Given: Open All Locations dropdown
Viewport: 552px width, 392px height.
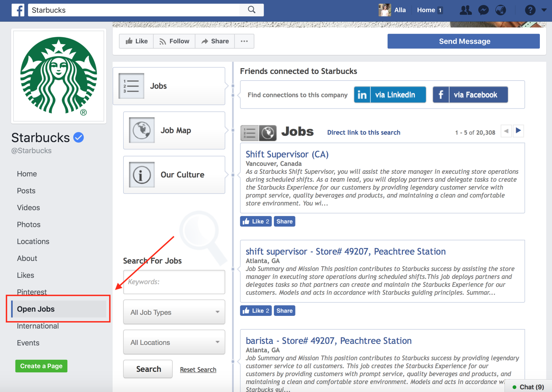Looking at the screenshot, I should point(174,342).
